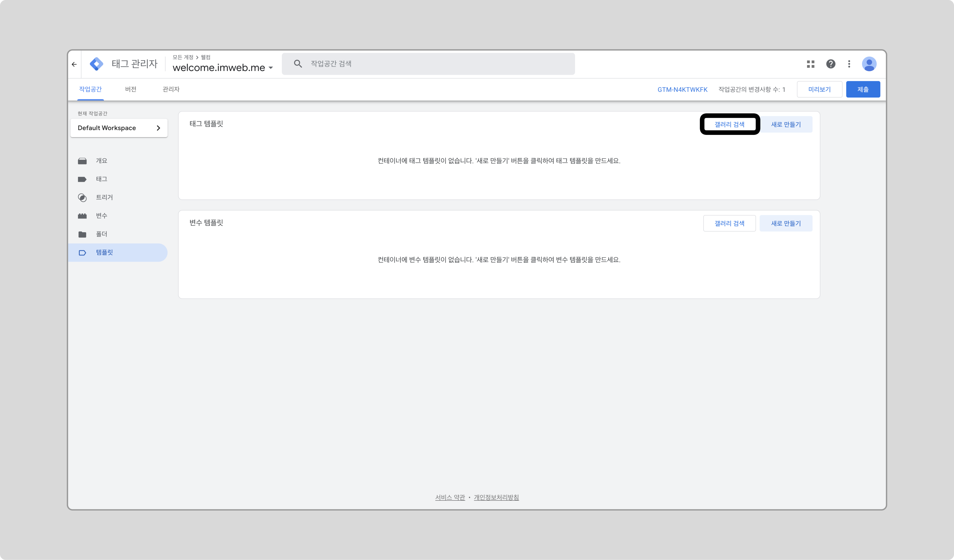
Task: Click the 태그 관리자 title text
Action: tap(134, 64)
